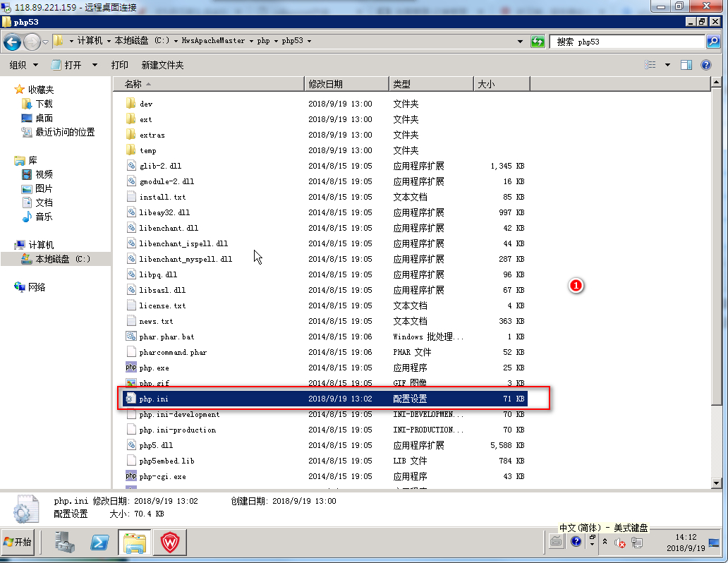
Task: Select 本地磁盘 (C:) in navigation pane
Action: coord(63,259)
